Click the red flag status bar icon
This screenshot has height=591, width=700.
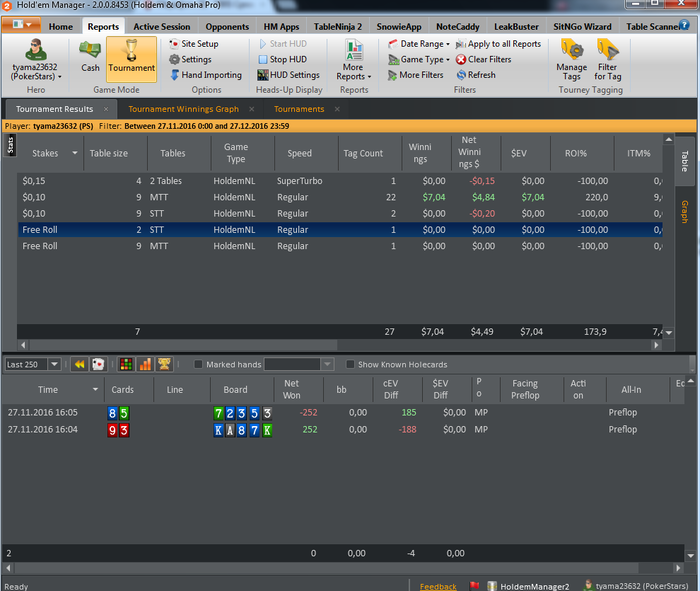click(x=474, y=585)
